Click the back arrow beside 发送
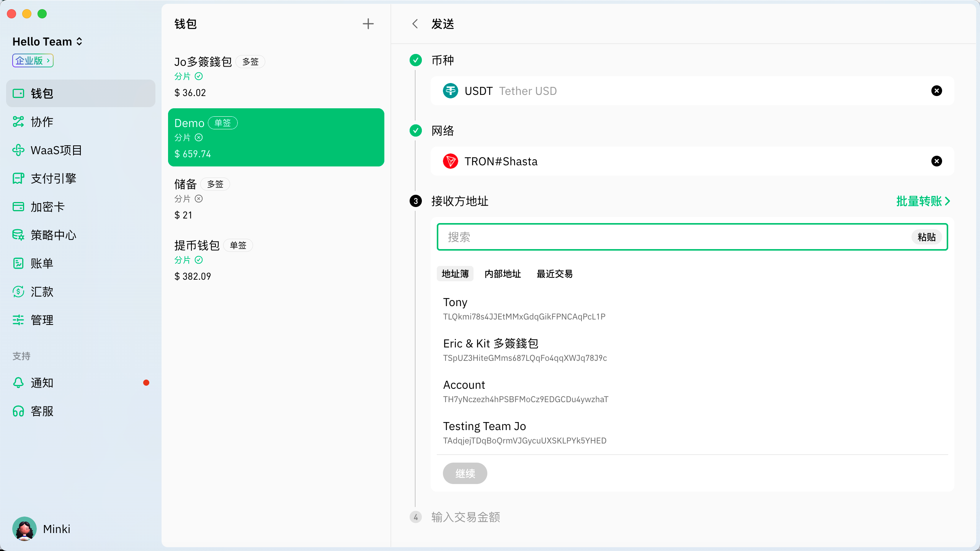 415,24
